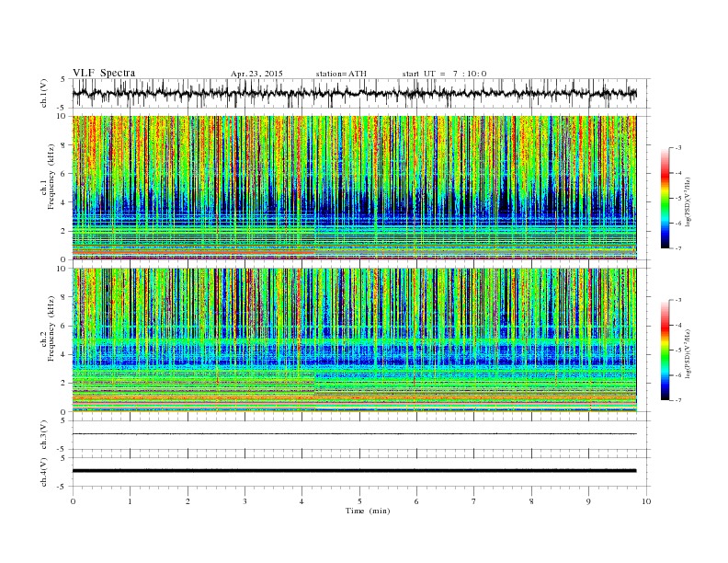
Task: Click the date 'Apr. 23, 2015'
Action: [x=256, y=74]
